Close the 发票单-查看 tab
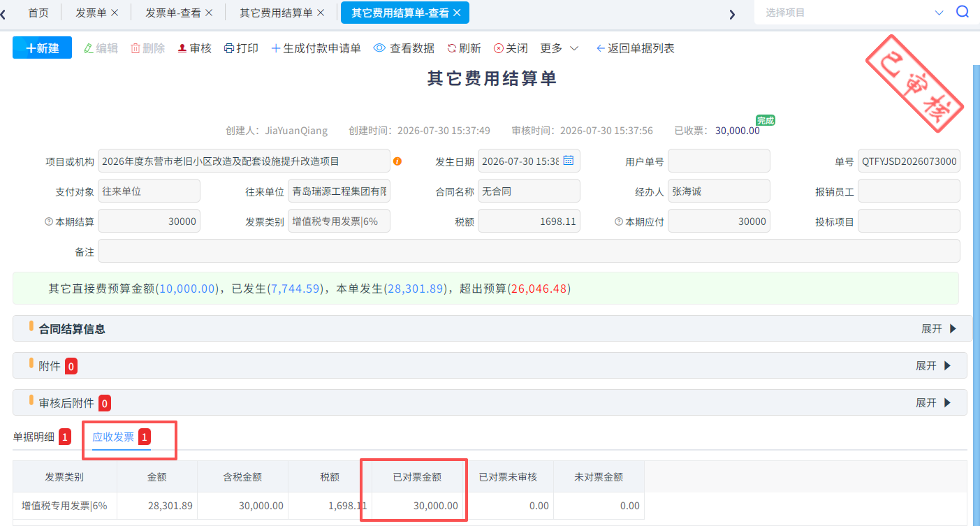 pos(208,13)
